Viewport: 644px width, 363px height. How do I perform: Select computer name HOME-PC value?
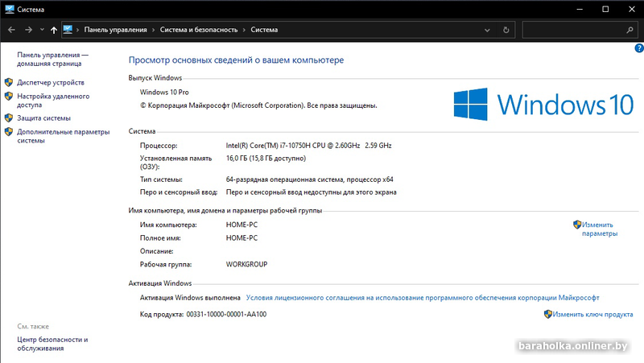242,225
